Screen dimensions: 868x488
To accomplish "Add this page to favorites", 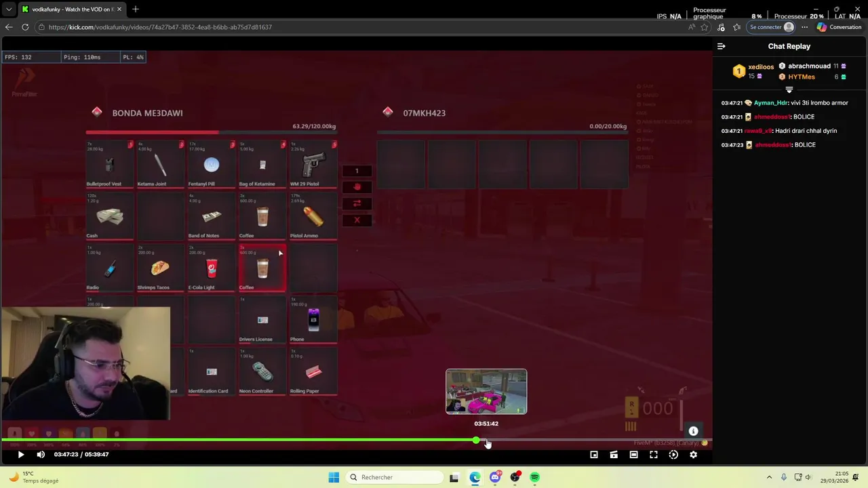I will 705,27.
